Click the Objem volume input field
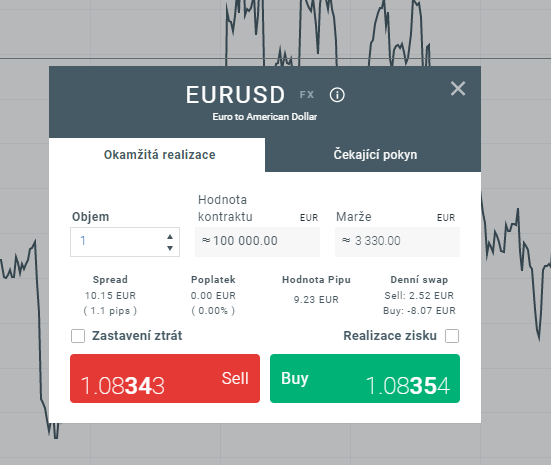 (125, 242)
